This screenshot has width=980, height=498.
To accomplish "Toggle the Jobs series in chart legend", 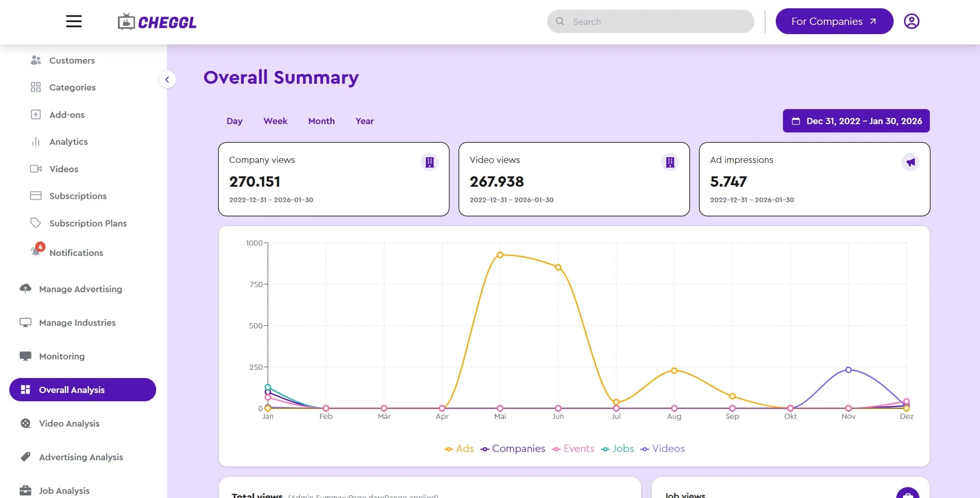I will pyautogui.click(x=617, y=448).
